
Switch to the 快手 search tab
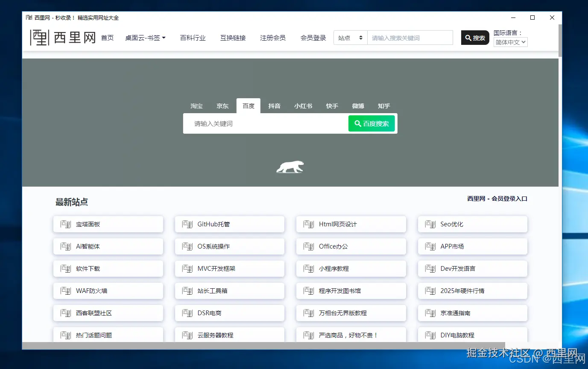click(x=332, y=106)
